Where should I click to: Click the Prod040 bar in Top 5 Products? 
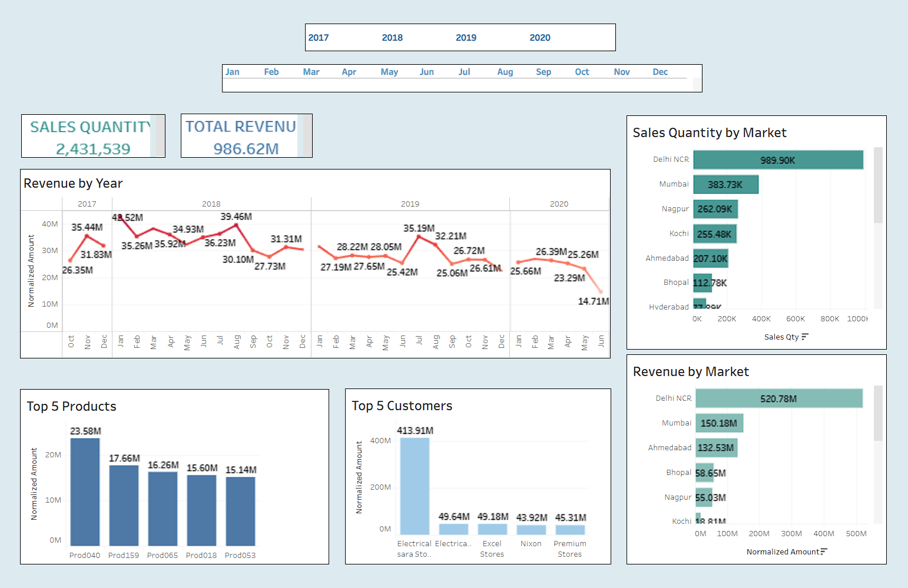click(85, 492)
